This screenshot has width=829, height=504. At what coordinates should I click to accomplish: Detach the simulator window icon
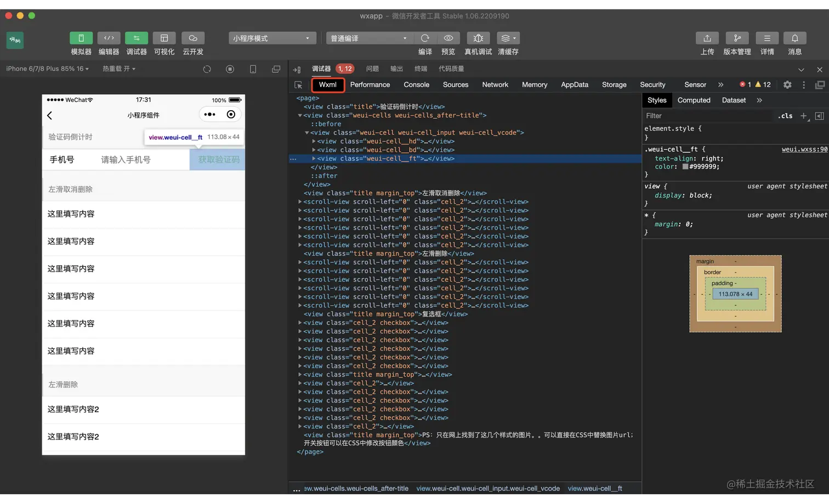pos(276,69)
